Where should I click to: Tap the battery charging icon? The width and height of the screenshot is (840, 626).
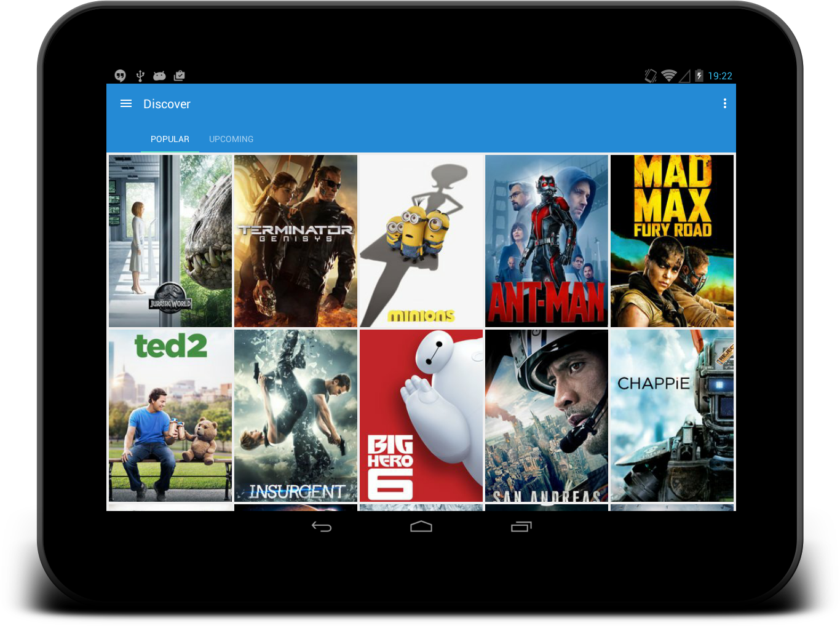pyautogui.click(x=699, y=76)
